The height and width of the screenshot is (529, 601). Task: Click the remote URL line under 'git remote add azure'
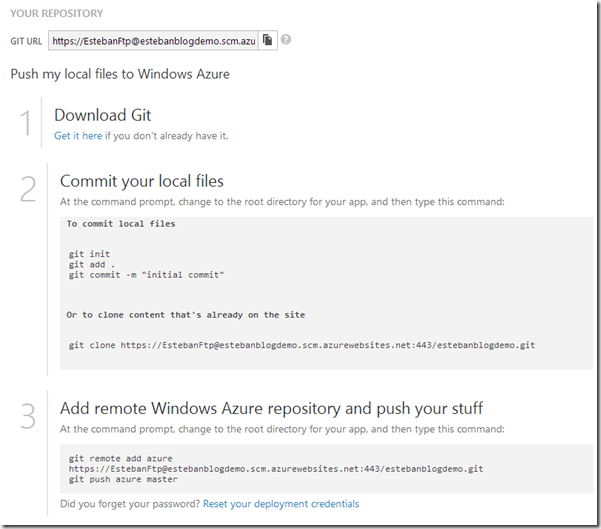(276, 469)
